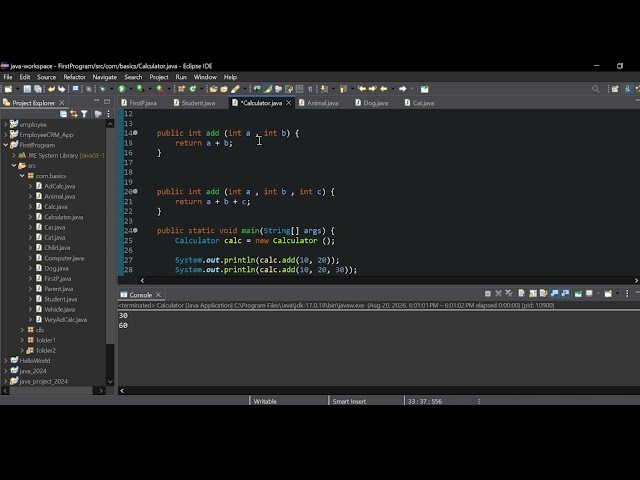The width and height of the screenshot is (640, 480).
Task: Click the Forward navigation arrow in toolbar
Action: pyautogui.click(x=402, y=89)
